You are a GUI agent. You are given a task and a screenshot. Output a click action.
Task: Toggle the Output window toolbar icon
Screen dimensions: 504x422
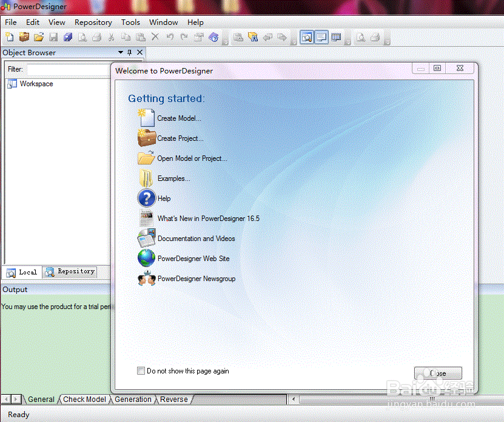(x=321, y=37)
